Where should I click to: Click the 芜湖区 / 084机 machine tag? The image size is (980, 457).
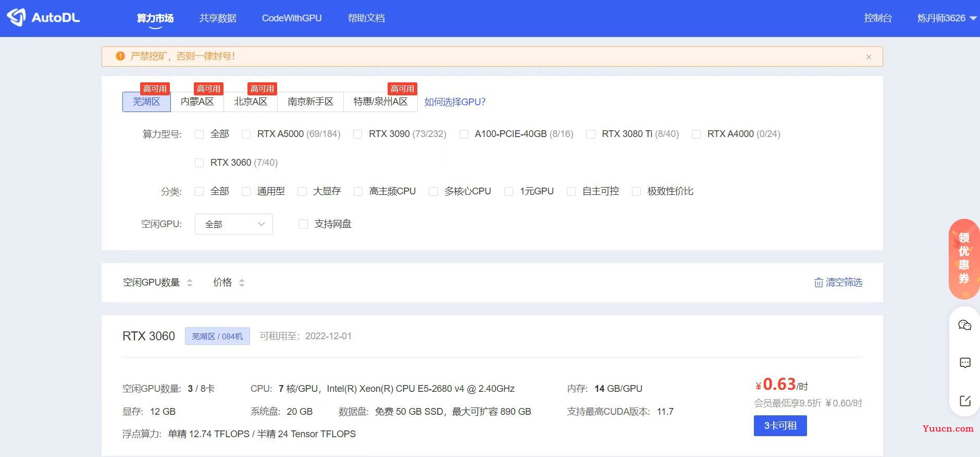coord(217,336)
